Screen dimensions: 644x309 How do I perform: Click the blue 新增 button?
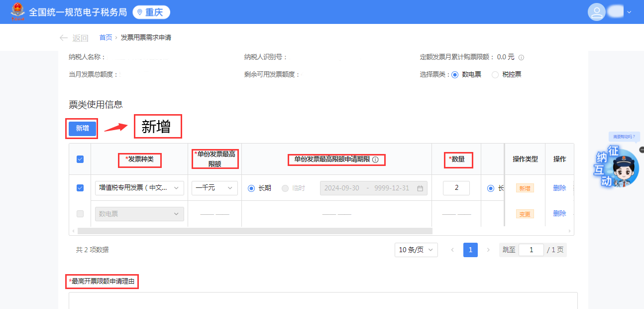click(82, 129)
